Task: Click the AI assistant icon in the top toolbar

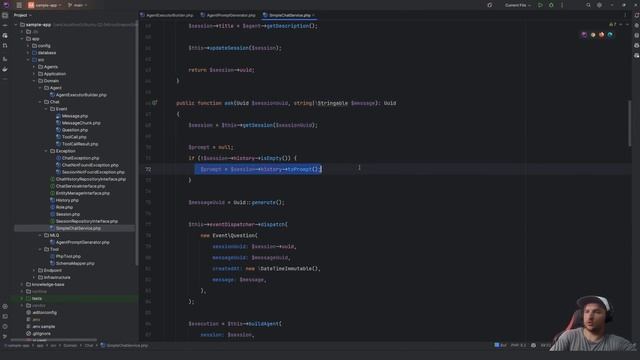Action: pos(490,5)
